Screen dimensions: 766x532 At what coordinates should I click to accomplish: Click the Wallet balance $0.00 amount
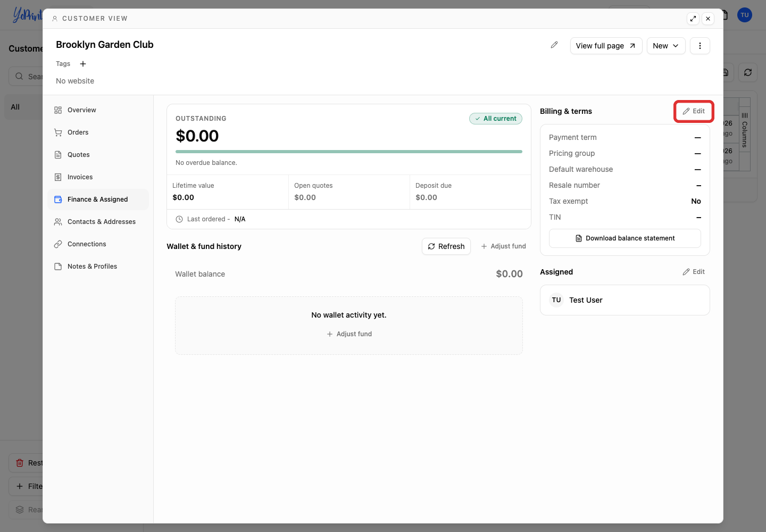[509, 274]
